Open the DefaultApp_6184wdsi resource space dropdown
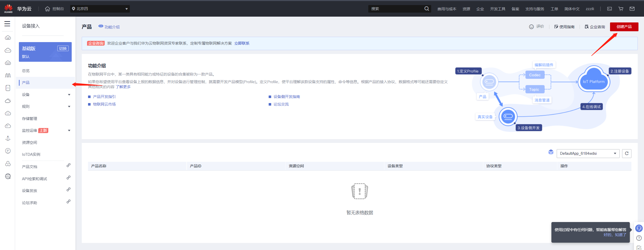This screenshot has height=250, width=644. pyautogui.click(x=588, y=153)
